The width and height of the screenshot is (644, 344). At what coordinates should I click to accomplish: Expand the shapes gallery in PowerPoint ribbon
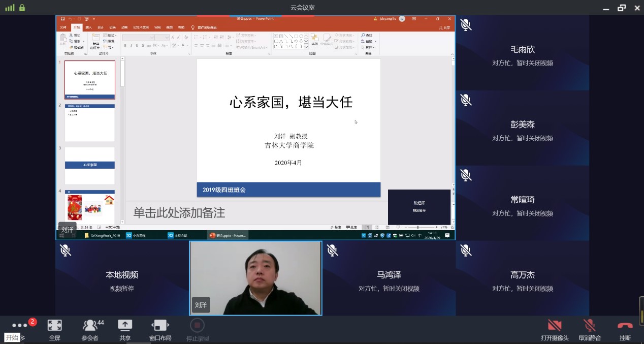pyautogui.click(x=306, y=47)
